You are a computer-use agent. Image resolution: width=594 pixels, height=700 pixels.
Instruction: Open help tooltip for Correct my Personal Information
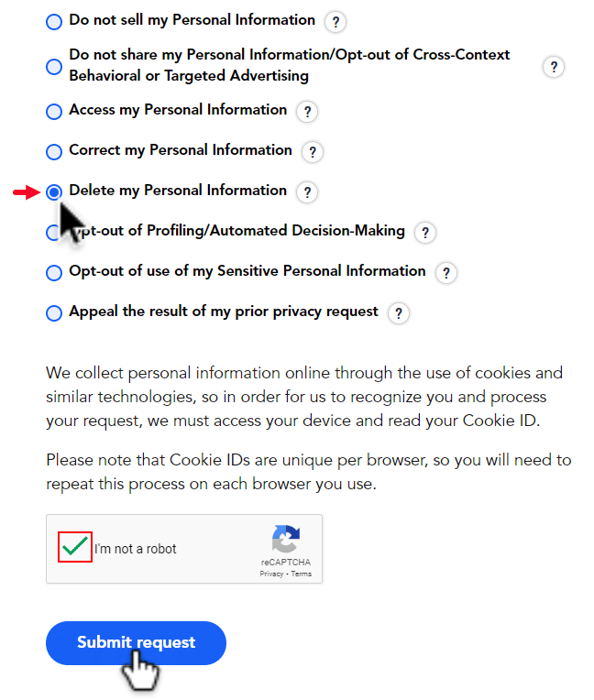pos(313,152)
